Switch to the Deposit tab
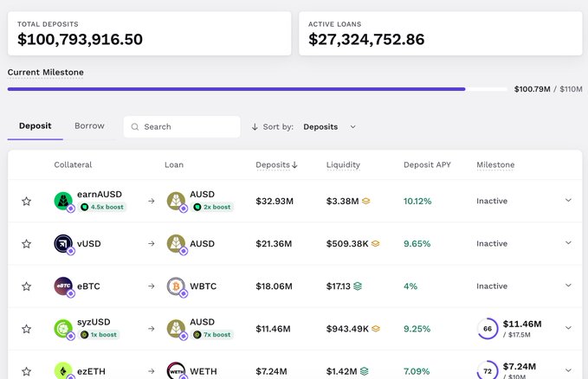This screenshot has height=379, width=588. (x=36, y=126)
